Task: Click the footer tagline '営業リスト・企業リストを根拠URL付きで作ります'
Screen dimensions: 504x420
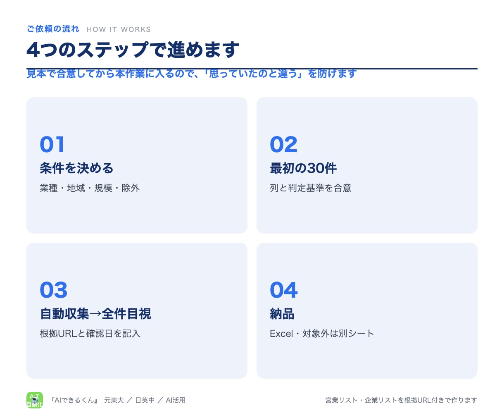Action: click(x=401, y=400)
